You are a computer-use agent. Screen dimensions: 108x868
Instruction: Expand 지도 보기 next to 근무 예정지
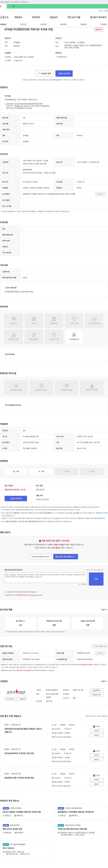[x=101, y=194]
